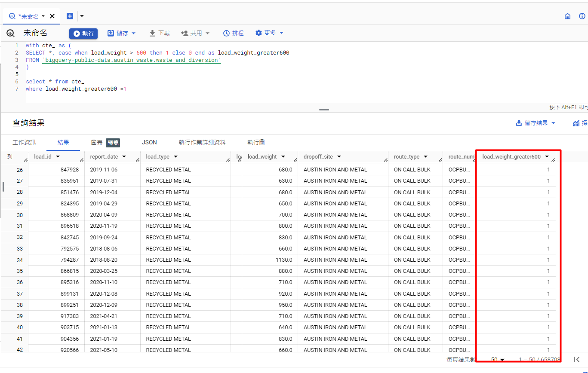
Task: Click AUSTIN IRON AND METAL in row 33
Action: tap(336, 249)
